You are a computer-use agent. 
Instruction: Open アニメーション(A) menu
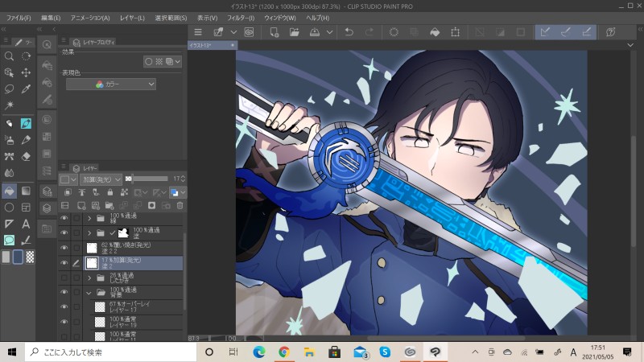tap(90, 18)
